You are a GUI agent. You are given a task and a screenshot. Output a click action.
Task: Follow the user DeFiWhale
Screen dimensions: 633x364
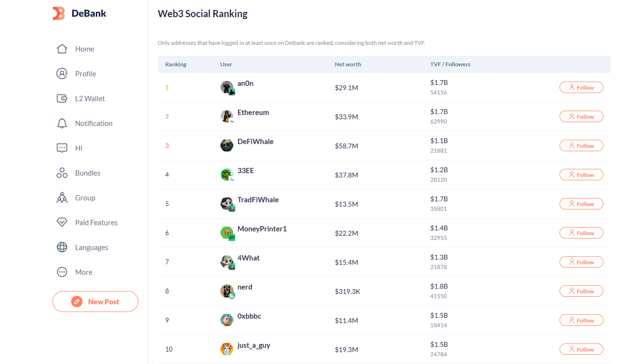(581, 146)
